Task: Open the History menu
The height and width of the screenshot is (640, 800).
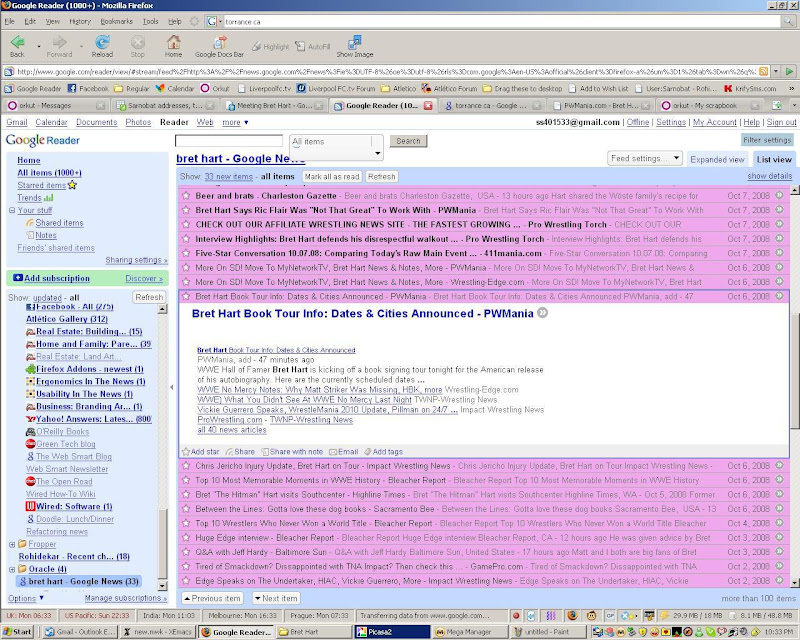Action: coord(80,21)
